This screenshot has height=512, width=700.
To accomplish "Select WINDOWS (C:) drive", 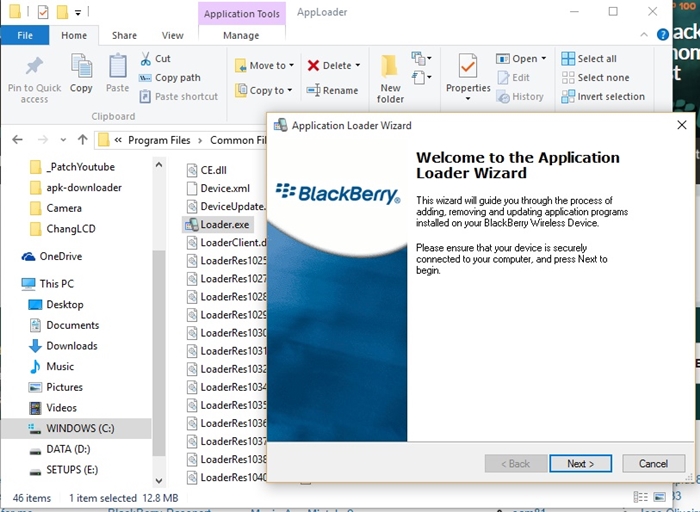I will point(76,428).
